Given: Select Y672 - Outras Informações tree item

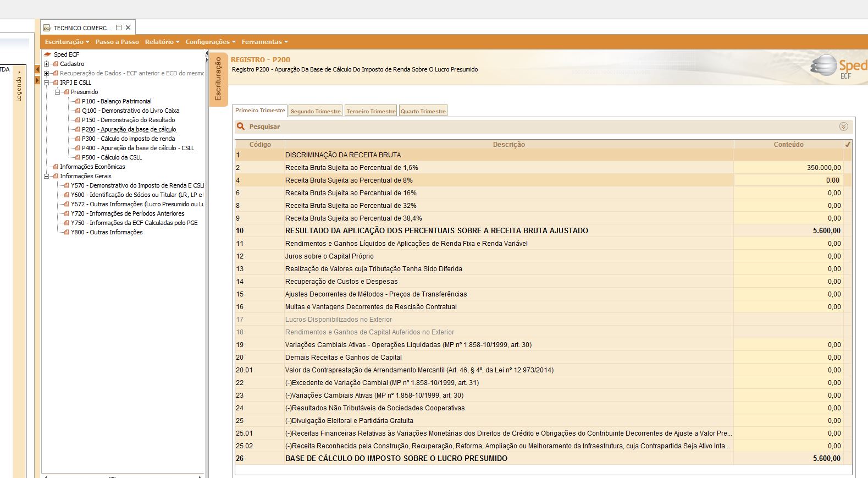Looking at the screenshot, I should pyautogui.click(x=137, y=204).
